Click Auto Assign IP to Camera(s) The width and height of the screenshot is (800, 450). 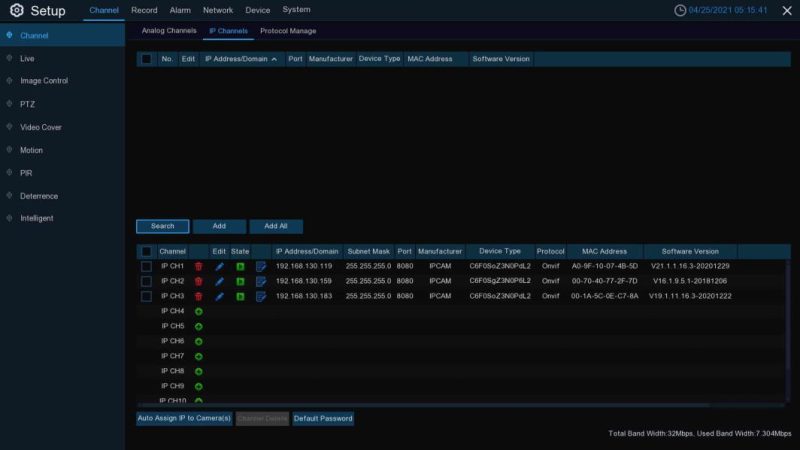pos(184,418)
